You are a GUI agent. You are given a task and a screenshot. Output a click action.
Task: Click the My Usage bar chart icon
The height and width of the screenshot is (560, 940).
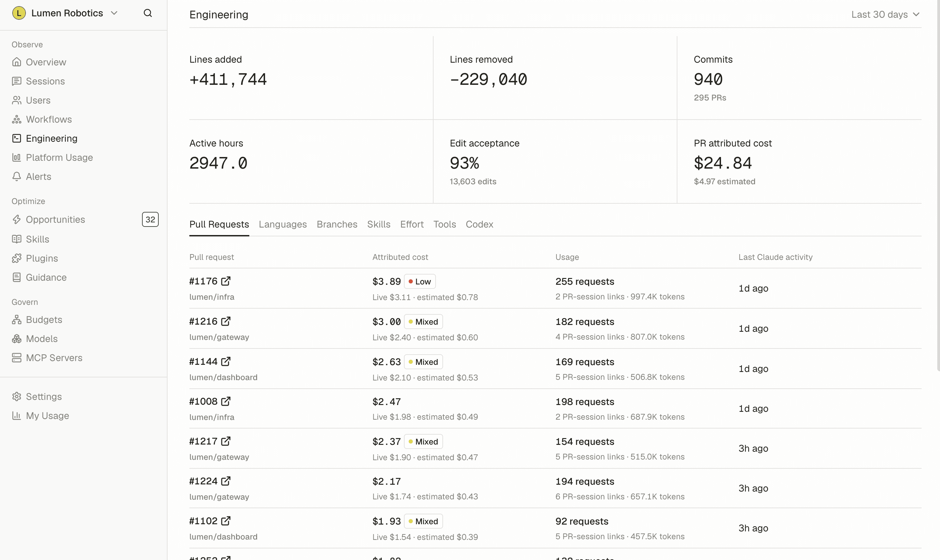(17, 416)
